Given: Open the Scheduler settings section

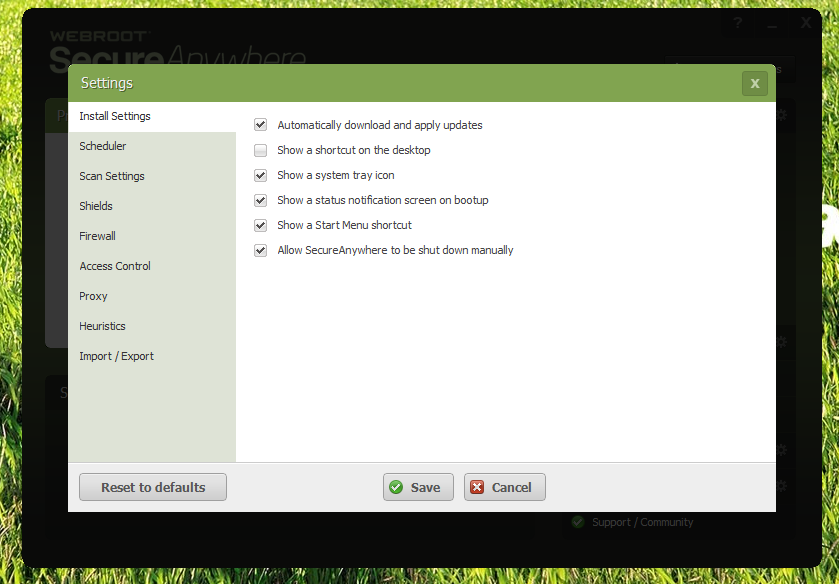Looking at the screenshot, I should click(152, 146).
